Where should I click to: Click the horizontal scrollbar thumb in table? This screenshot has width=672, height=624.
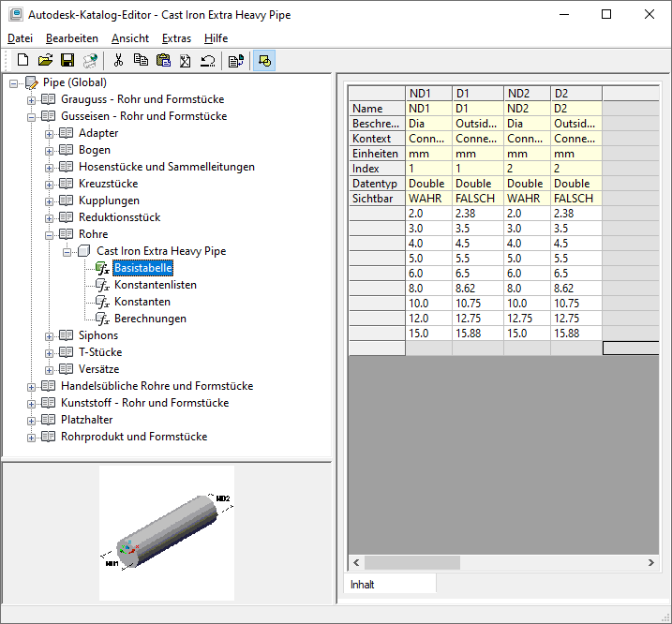[x=412, y=562]
